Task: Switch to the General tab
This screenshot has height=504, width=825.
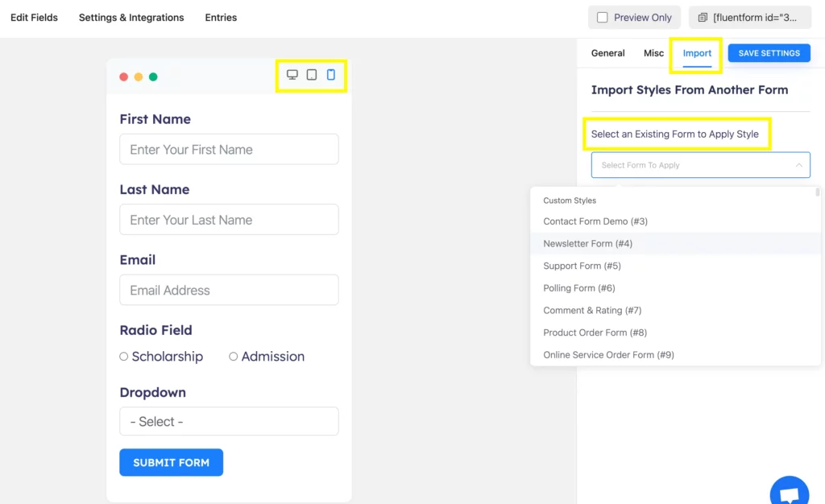Action: [607, 53]
